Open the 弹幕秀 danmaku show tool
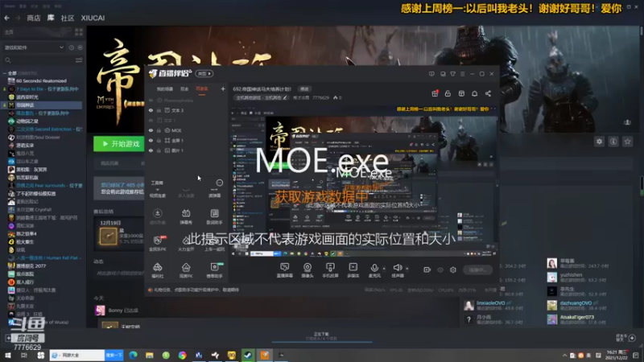 [186, 216]
